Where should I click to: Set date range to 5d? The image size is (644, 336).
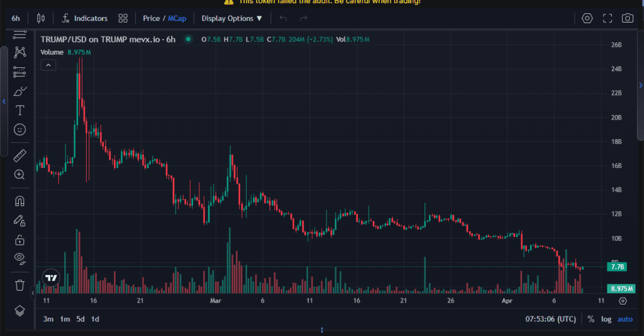80,319
